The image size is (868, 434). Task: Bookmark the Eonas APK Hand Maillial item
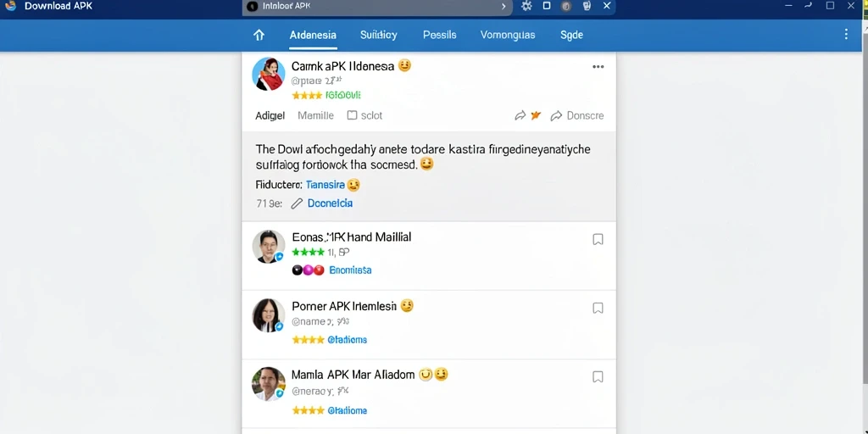click(x=598, y=239)
